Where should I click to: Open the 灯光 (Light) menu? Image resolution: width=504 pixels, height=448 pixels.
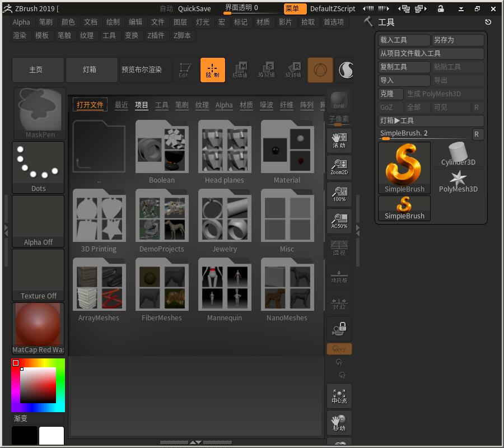pyautogui.click(x=203, y=22)
